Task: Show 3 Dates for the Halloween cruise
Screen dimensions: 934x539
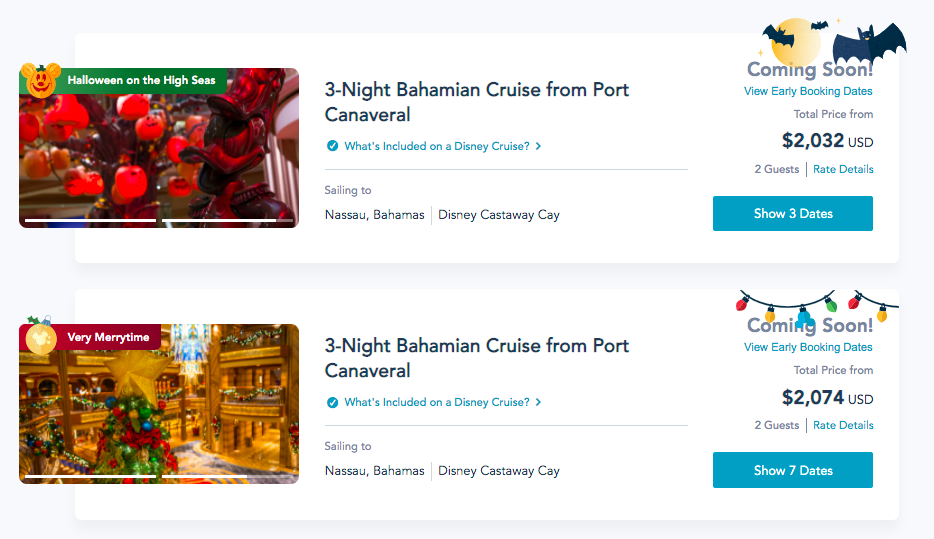Action: 792,213
